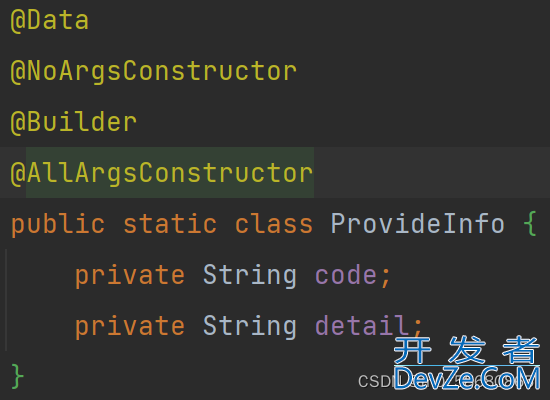Screen dimensions: 550x400
Task: Click the opening curly brace
Action: point(530,223)
